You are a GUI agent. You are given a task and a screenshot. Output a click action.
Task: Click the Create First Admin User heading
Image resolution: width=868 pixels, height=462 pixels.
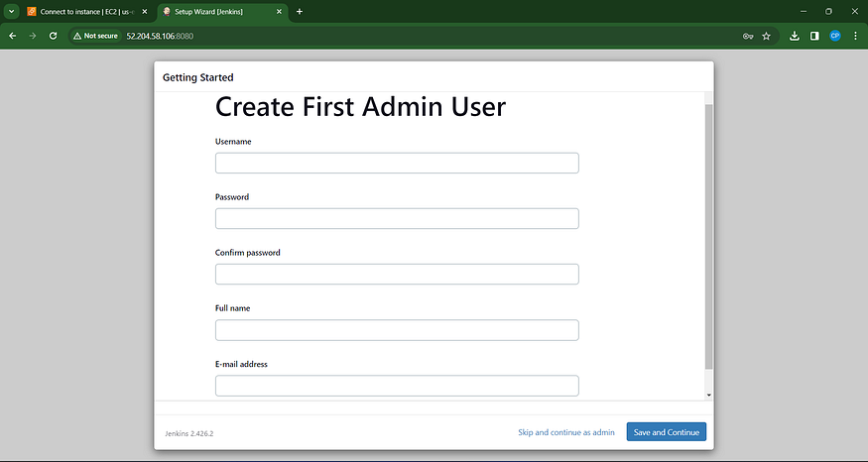coord(360,106)
